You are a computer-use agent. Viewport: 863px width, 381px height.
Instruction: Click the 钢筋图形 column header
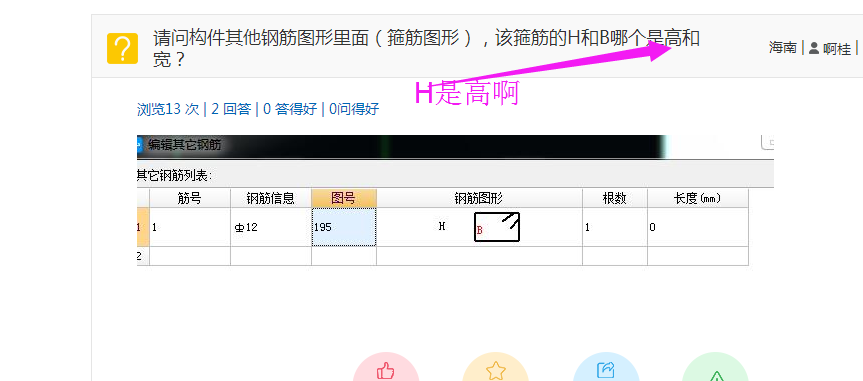pos(479,198)
